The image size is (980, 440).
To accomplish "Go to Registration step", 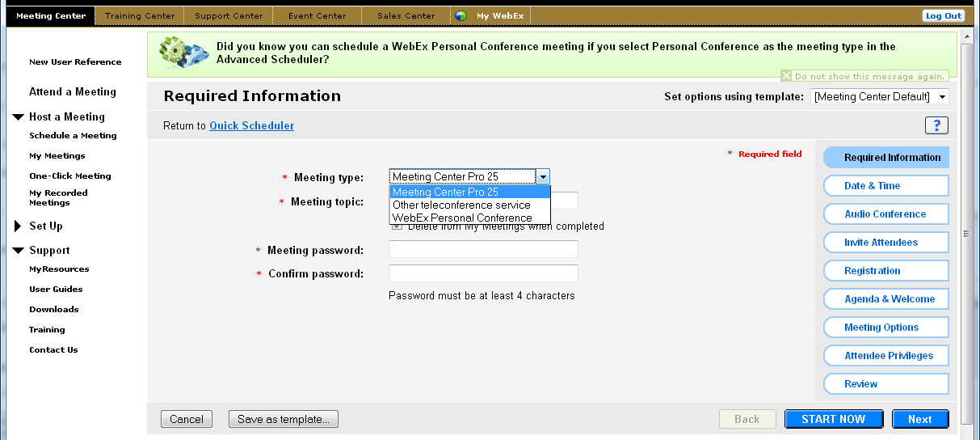I will pos(885,271).
